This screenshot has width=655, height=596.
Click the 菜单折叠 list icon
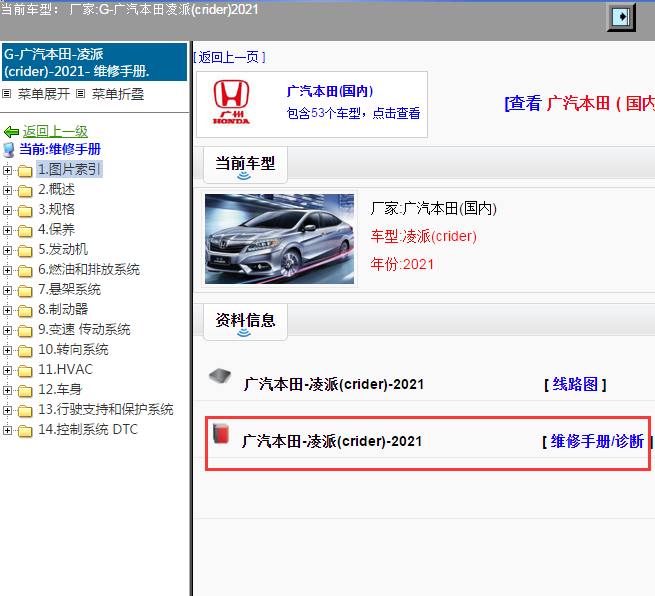click(81, 94)
